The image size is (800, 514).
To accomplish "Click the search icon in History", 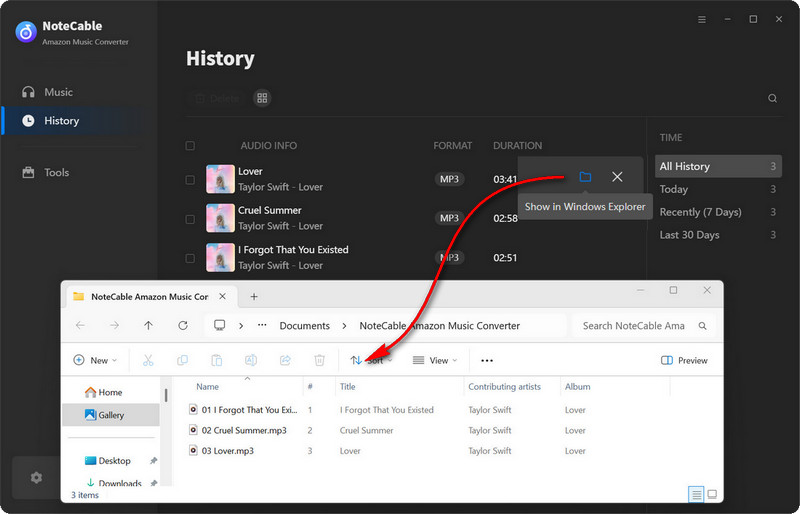I will pos(772,98).
